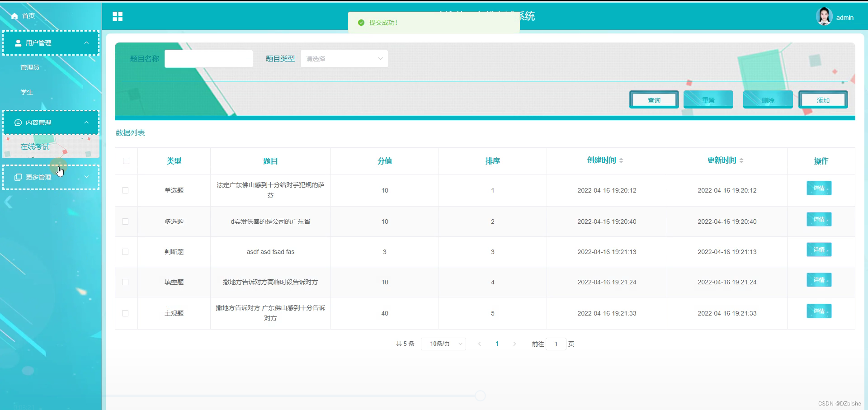Check the 单选题 row checkbox
This screenshot has width=868, height=410.
(125, 190)
